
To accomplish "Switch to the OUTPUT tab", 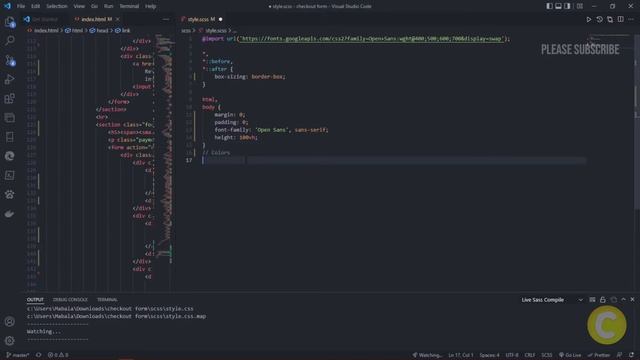I will 35,300.
